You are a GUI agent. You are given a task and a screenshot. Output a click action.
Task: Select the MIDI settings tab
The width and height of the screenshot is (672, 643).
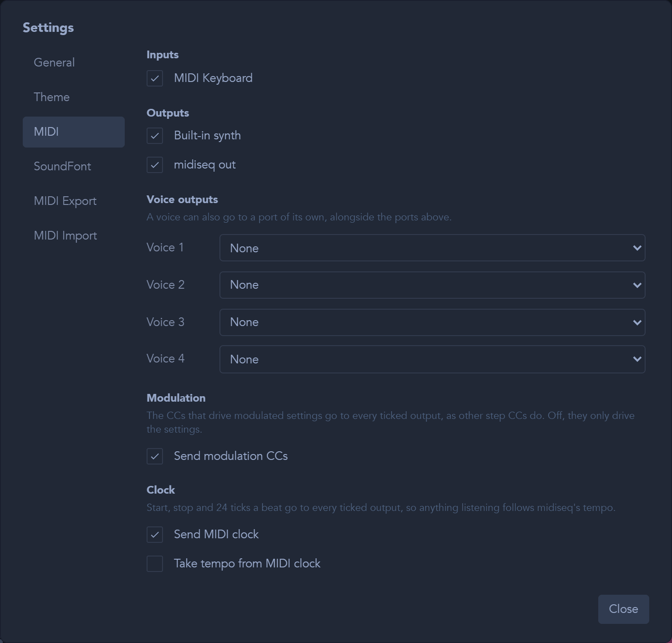coord(74,132)
